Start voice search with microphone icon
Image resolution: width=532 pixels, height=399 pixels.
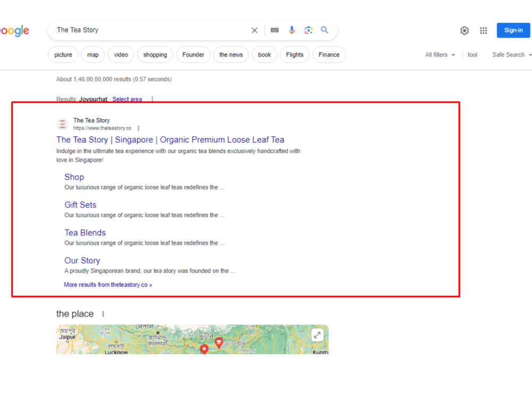pyautogui.click(x=292, y=30)
